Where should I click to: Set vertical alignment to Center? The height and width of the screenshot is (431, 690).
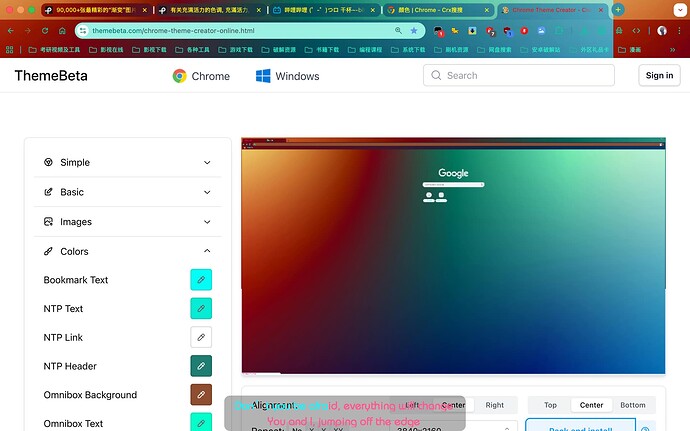[591, 405]
